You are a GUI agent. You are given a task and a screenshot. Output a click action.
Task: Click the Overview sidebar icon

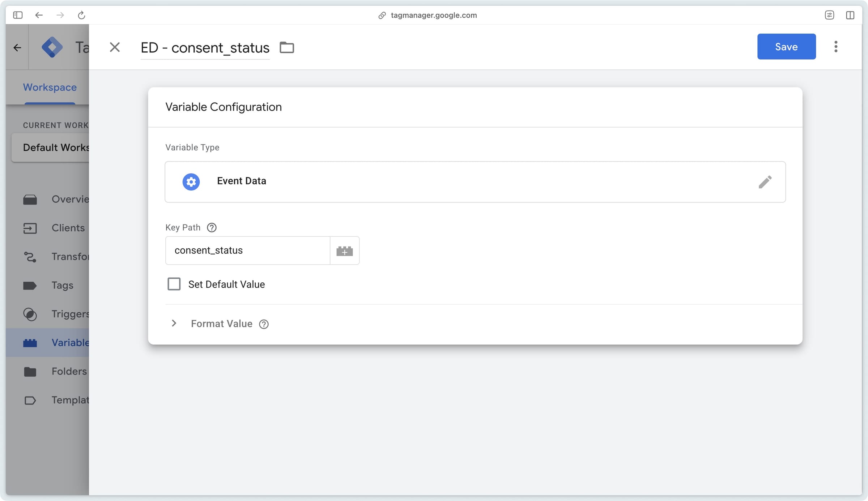pos(30,200)
